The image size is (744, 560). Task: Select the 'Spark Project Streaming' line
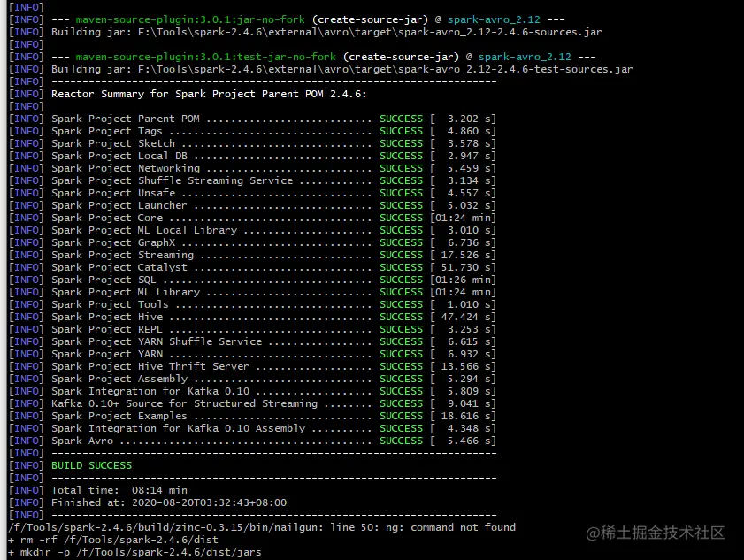pos(252,255)
